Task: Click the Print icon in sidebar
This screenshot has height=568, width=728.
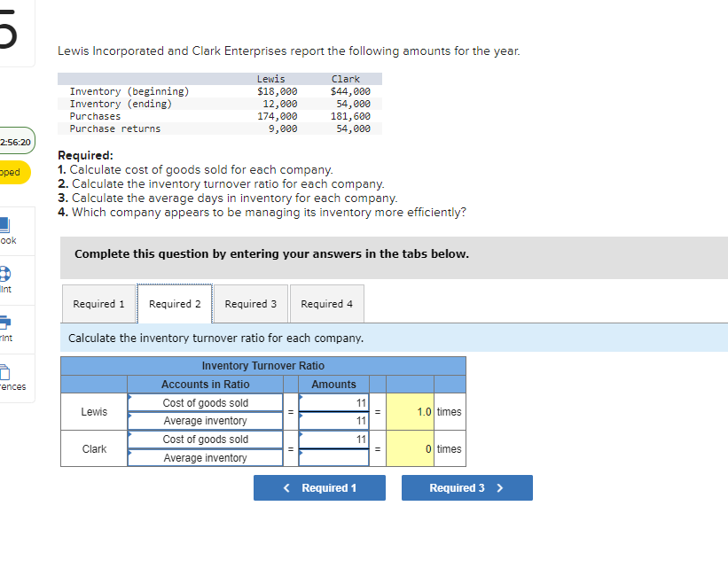Action: pyautogui.click(x=4, y=322)
